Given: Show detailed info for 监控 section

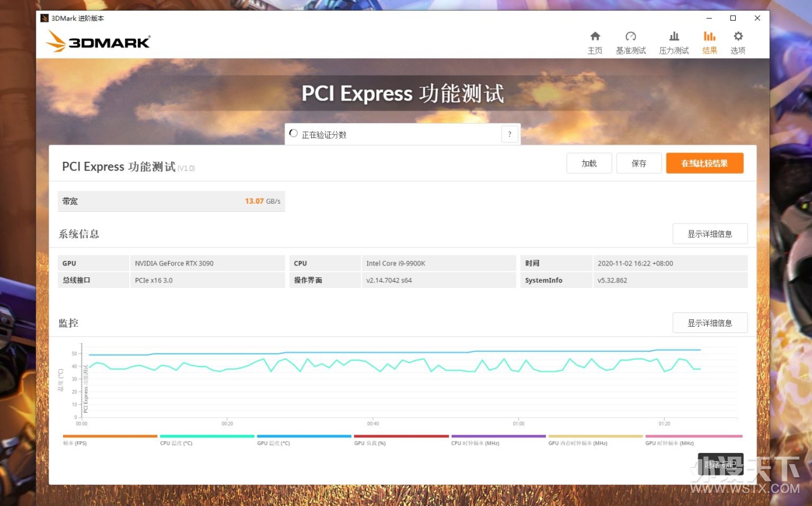Looking at the screenshot, I should tap(710, 323).
